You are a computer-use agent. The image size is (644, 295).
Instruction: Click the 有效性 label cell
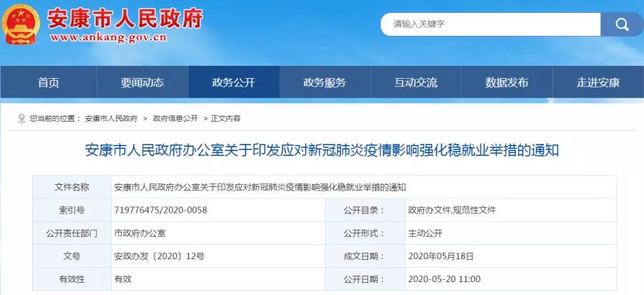pyautogui.click(x=72, y=279)
